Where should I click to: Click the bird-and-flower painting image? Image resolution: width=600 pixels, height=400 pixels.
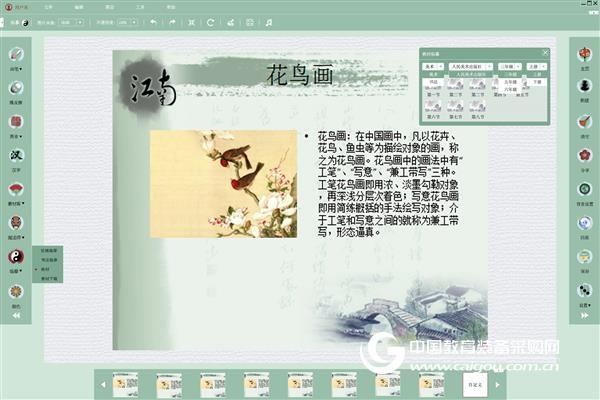click(x=223, y=184)
